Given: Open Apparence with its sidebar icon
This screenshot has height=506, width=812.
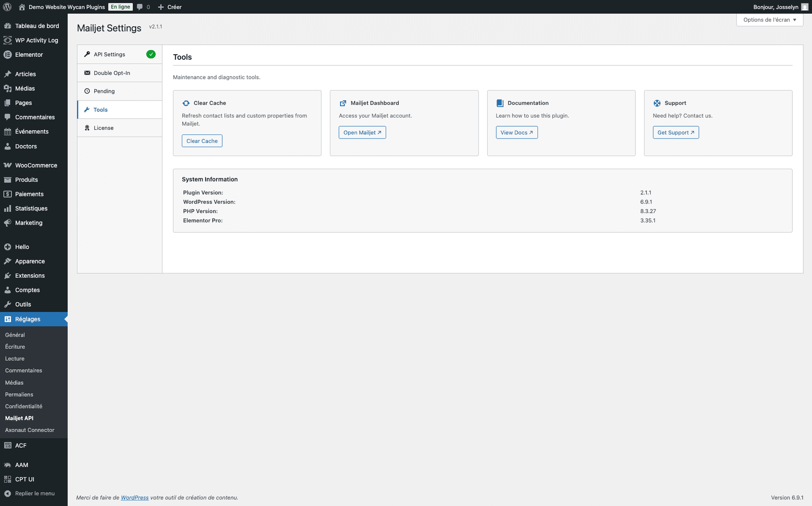Looking at the screenshot, I should point(8,261).
